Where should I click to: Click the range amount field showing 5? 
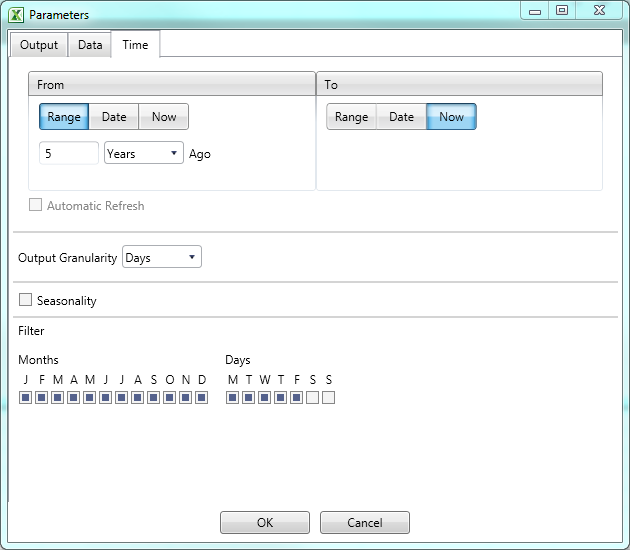click(x=68, y=154)
